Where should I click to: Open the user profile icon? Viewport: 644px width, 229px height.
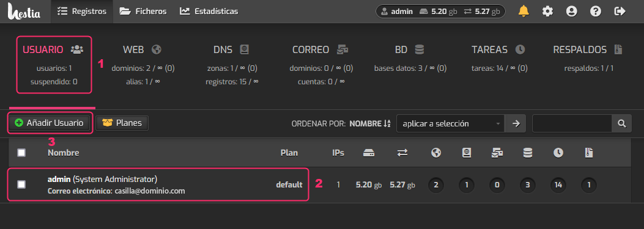click(571, 11)
